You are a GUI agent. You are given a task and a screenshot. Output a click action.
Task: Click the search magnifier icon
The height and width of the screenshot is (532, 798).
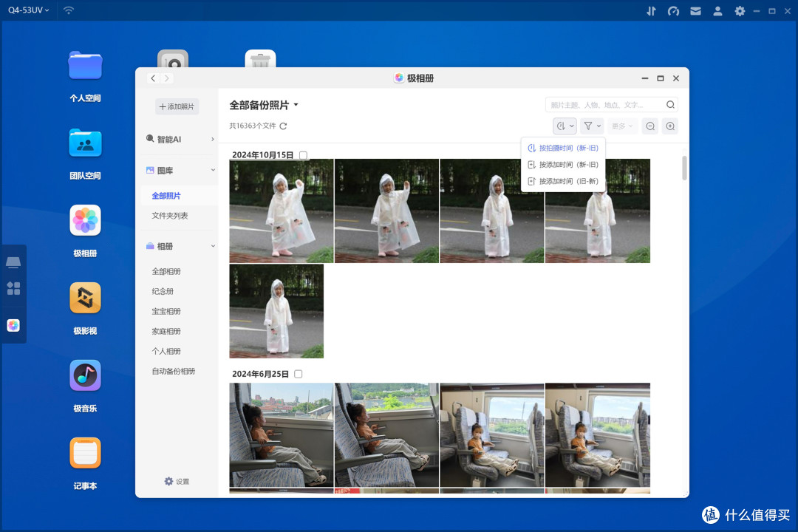670,104
